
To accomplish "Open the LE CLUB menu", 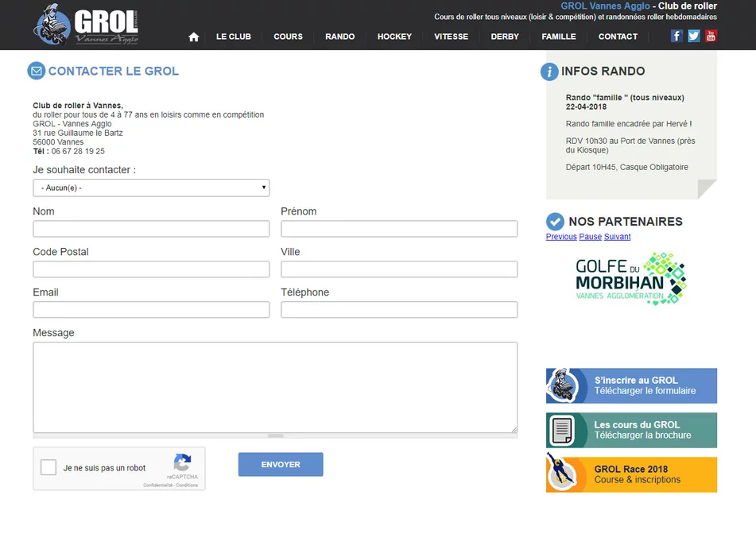I will pyautogui.click(x=233, y=37).
